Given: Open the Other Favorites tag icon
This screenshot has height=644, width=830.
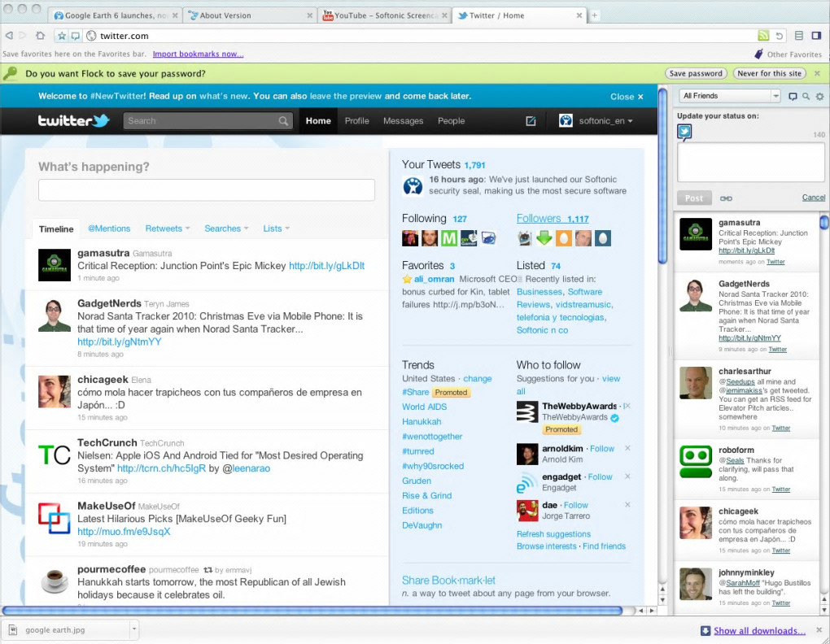Looking at the screenshot, I should [758, 54].
